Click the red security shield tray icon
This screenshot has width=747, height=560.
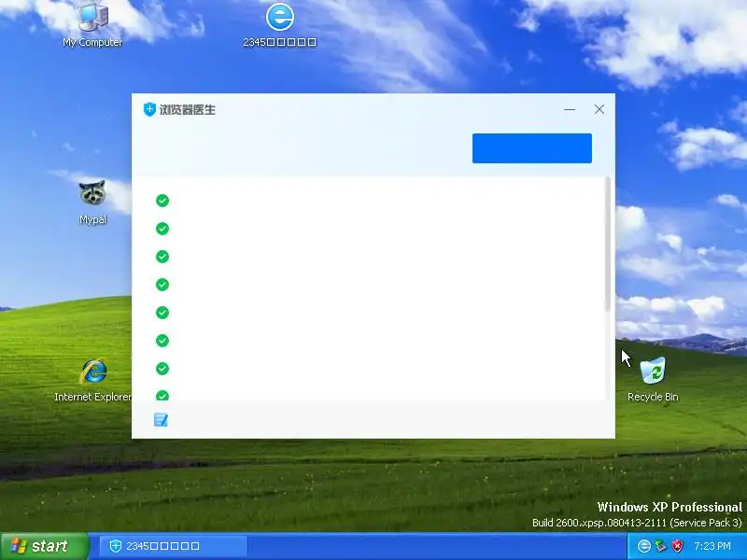677,546
